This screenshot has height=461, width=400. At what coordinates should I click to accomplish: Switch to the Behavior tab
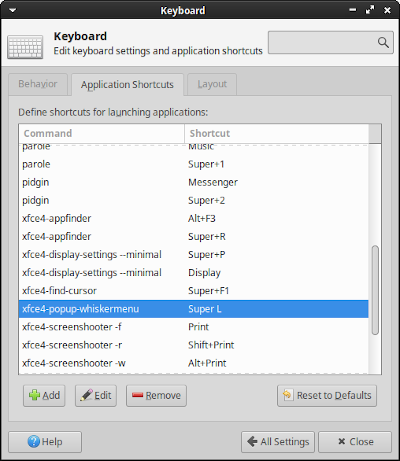[38, 84]
